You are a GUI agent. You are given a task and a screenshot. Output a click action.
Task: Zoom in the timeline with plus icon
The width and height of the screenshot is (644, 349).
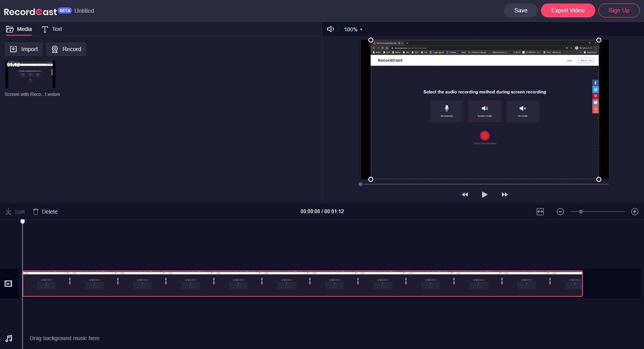pos(634,212)
